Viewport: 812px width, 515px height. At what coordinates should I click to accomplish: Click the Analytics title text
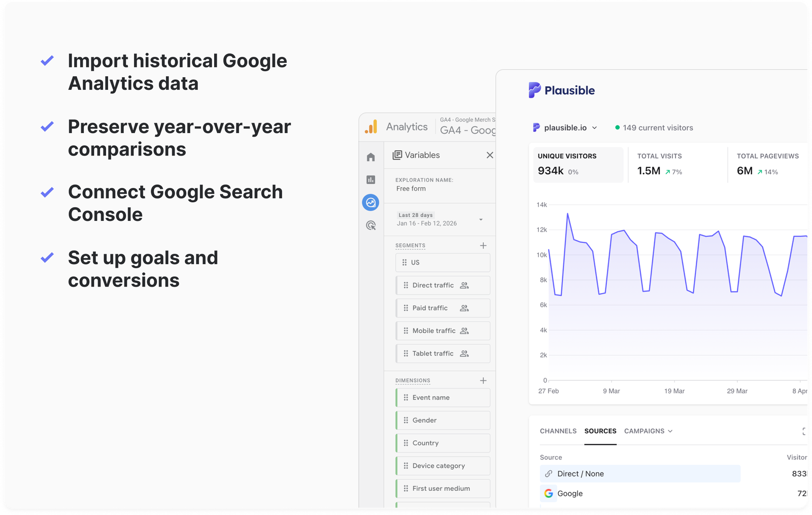click(407, 126)
